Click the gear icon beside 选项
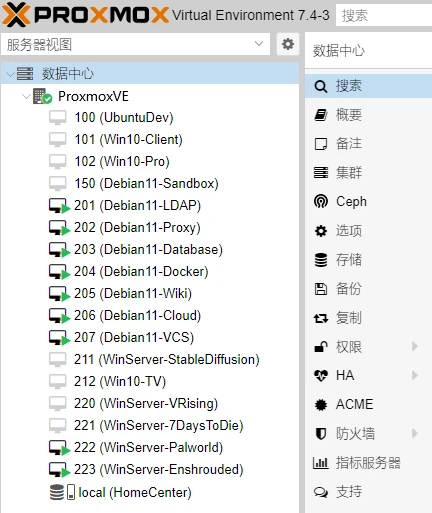 point(321,231)
